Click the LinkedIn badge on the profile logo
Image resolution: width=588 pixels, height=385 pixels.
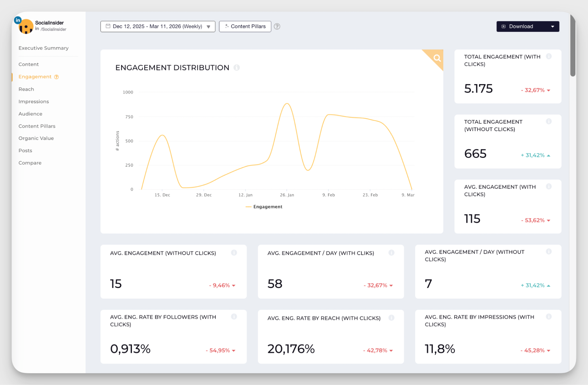pos(18,20)
